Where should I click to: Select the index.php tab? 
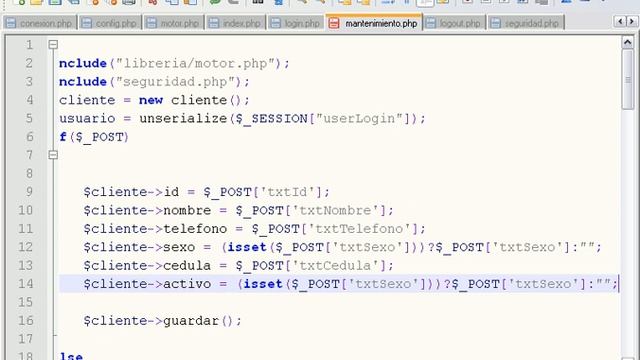pos(236,23)
